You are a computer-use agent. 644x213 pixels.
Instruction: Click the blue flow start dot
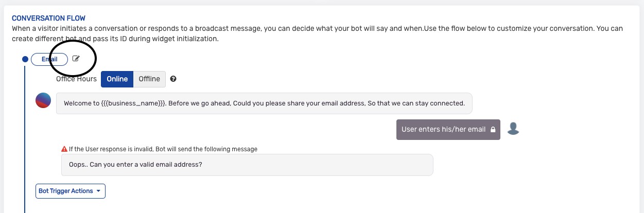coord(25,59)
